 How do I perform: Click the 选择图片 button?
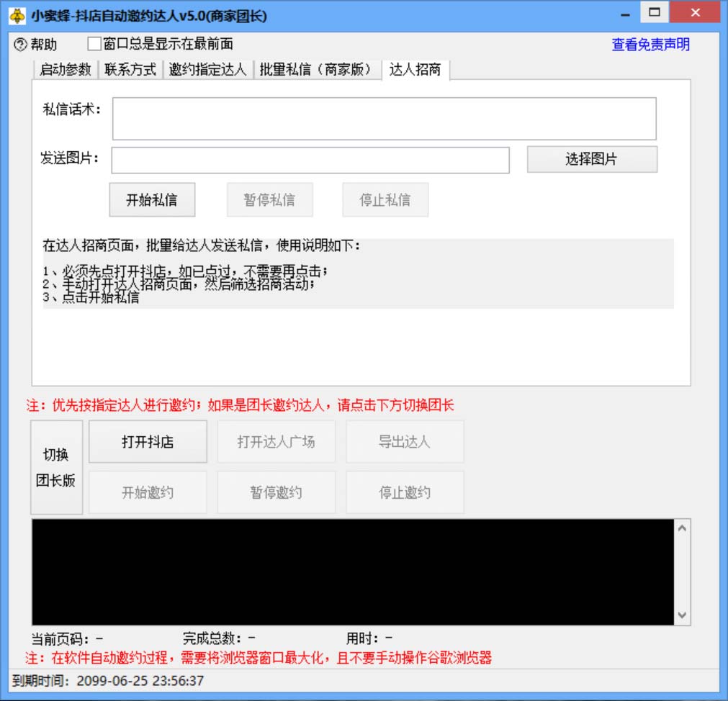click(591, 158)
